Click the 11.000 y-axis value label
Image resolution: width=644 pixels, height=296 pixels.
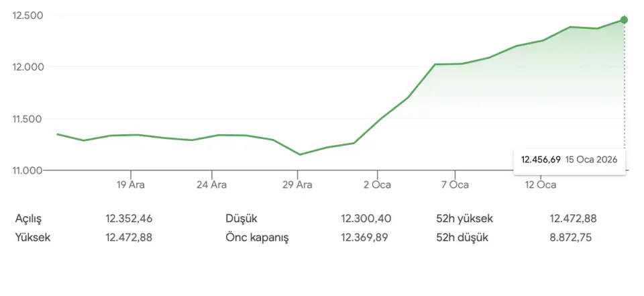(x=28, y=170)
